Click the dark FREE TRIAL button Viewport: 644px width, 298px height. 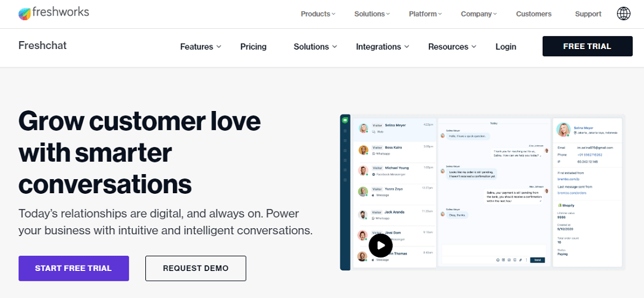pyautogui.click(x=588, y=47)
